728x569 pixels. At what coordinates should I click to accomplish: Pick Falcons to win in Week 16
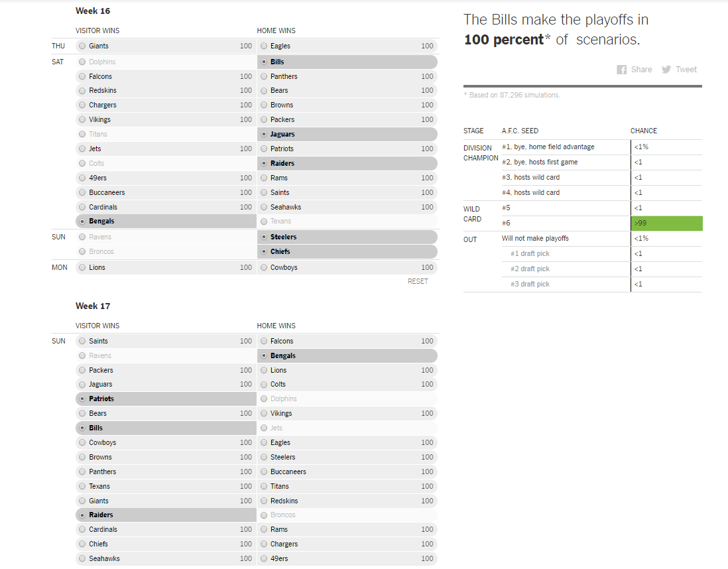tap(166, 76)
